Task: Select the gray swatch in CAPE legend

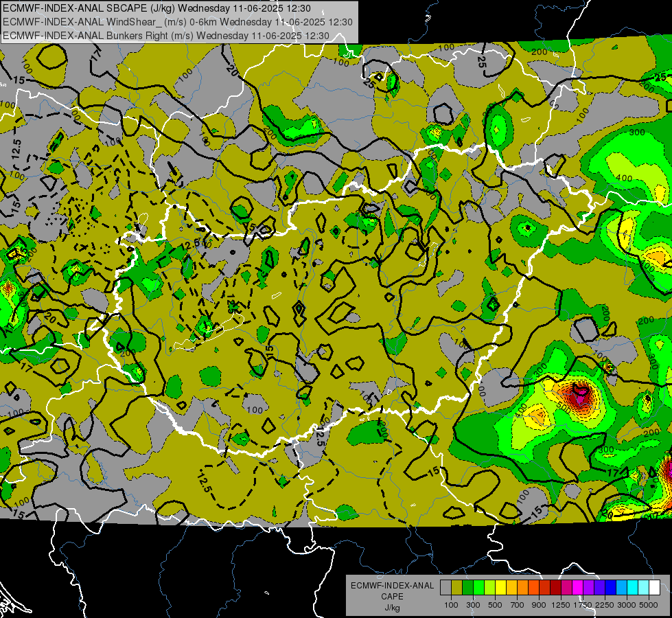Action: [445, 588]
